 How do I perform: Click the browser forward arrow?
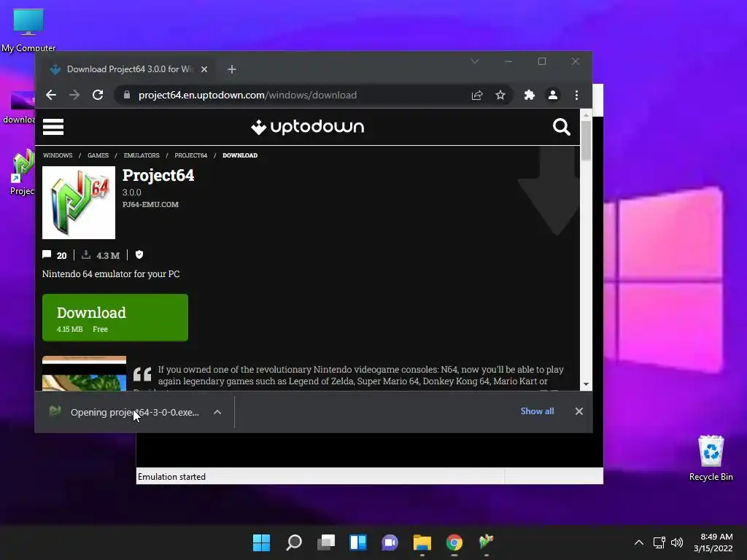point(74,95)
